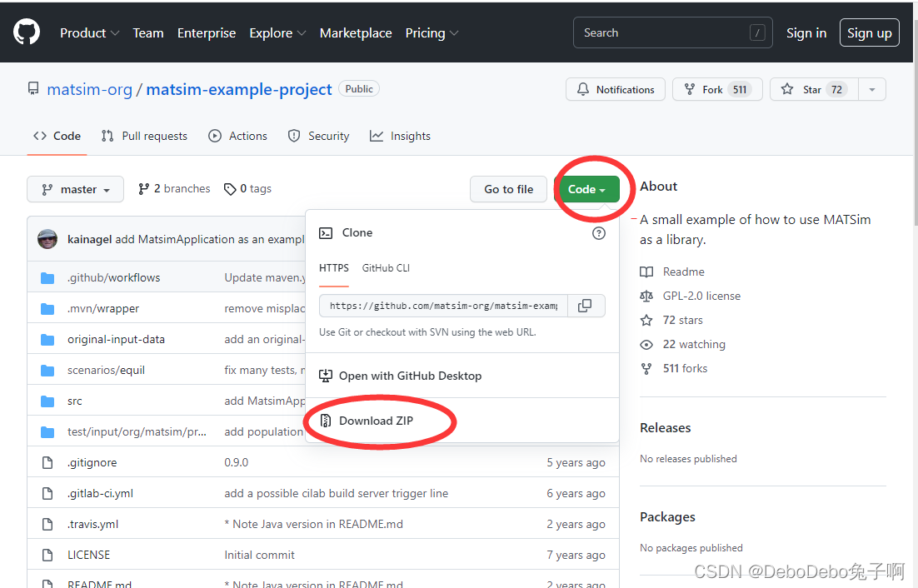Image resolution: width=918 pixels, height=588 pixels.
Task: Open the .gitignore file
Action: 92,462
